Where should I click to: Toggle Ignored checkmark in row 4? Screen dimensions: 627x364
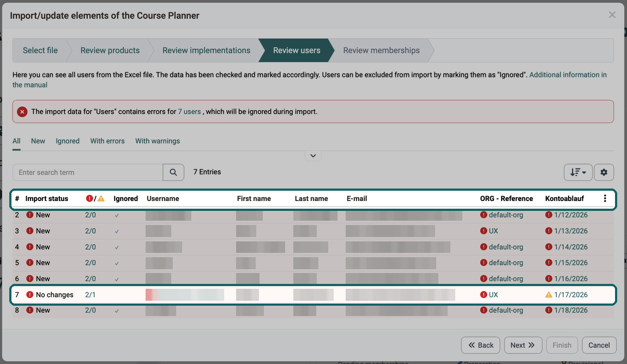point(117,247)
